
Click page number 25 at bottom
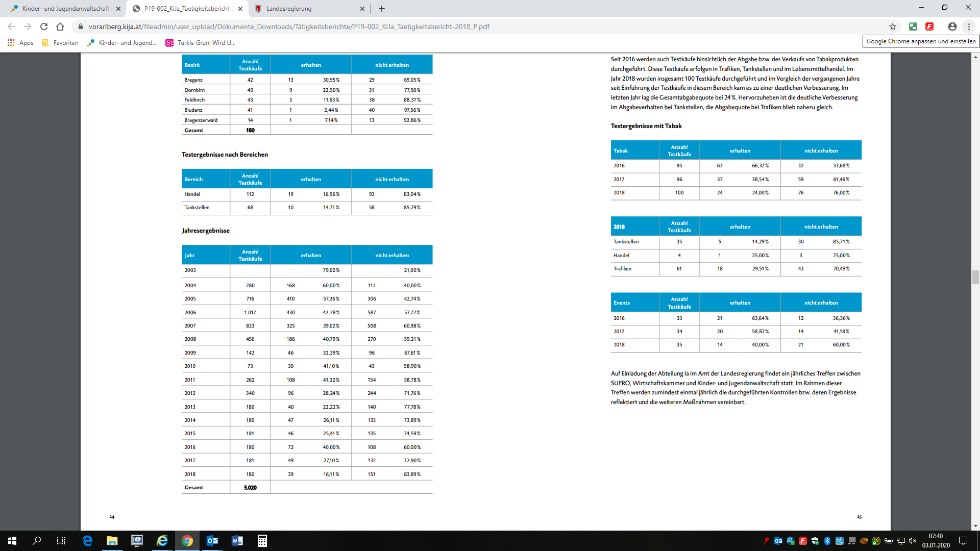[x=859, y=517]
